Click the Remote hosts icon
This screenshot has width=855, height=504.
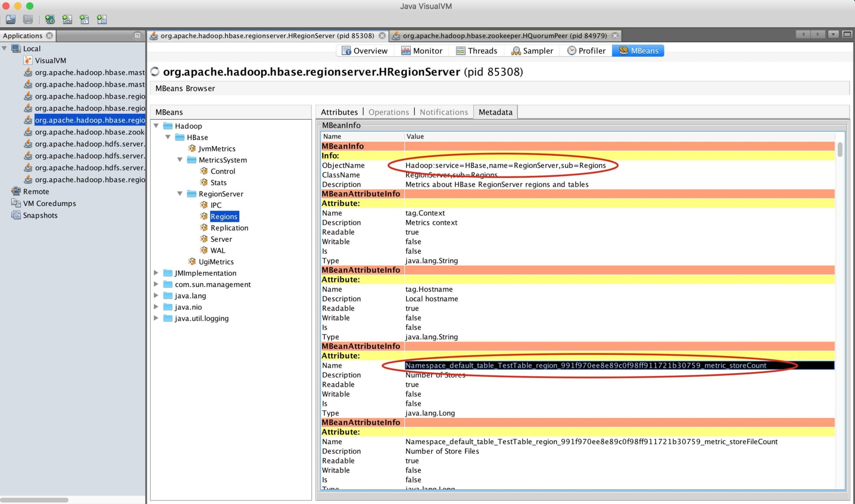coord(16,191)
